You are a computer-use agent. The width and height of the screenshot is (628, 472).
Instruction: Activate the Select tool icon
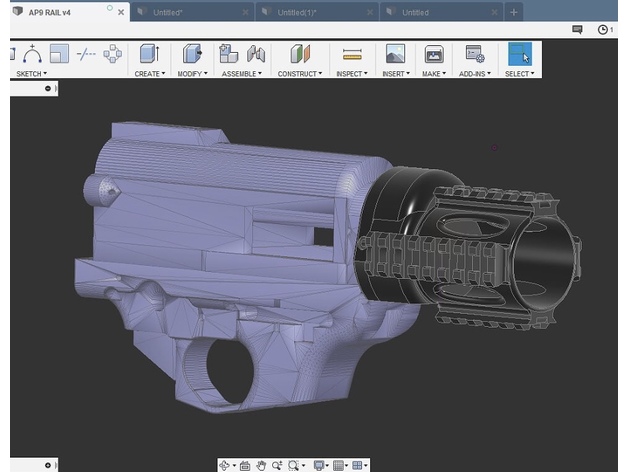pyautogui.click(x=519, y=54)
